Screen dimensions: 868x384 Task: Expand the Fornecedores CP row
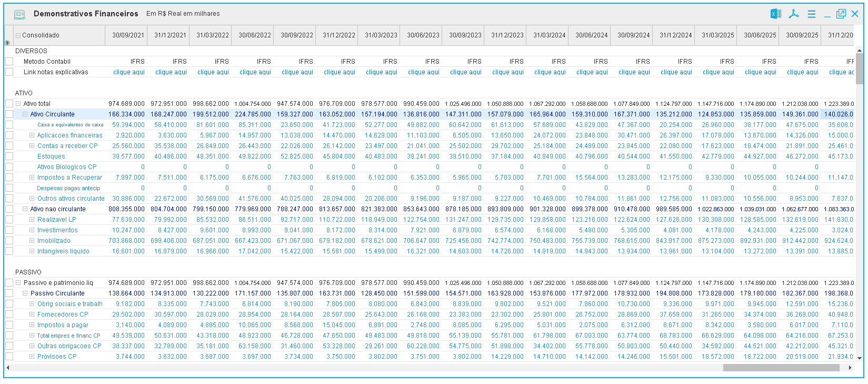tap(32, 314)
